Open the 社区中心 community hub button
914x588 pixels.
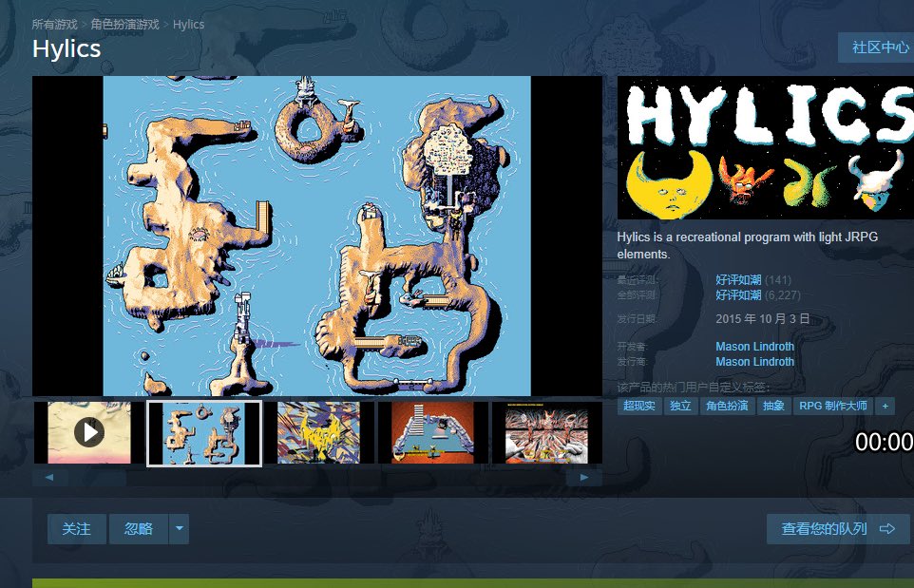[876, 47]
